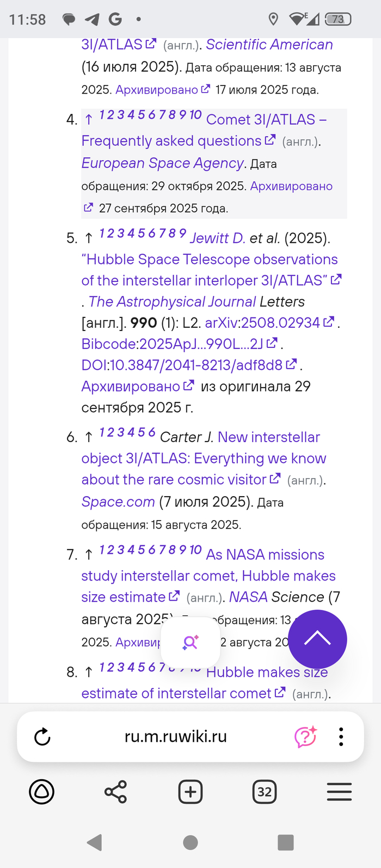Screen dimensions: 381x868
Task: Open the arXiv:2508.02934 preprint link
Action: 265,322
